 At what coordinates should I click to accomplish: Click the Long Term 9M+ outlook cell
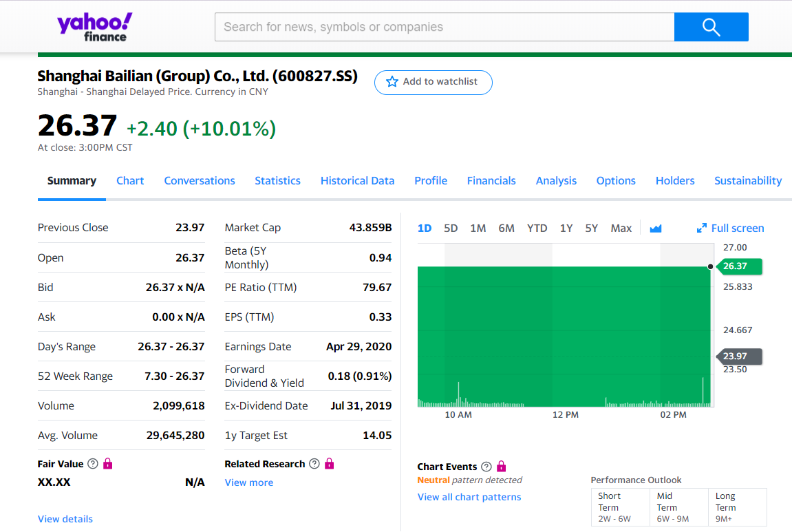[738, 507]
